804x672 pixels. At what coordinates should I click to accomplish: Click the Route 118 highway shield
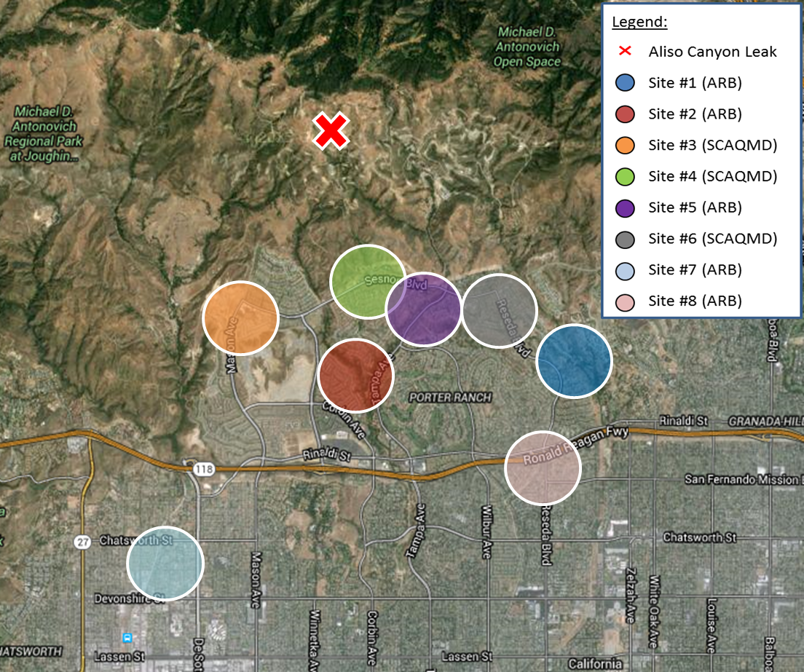click(x=204, y=468)
